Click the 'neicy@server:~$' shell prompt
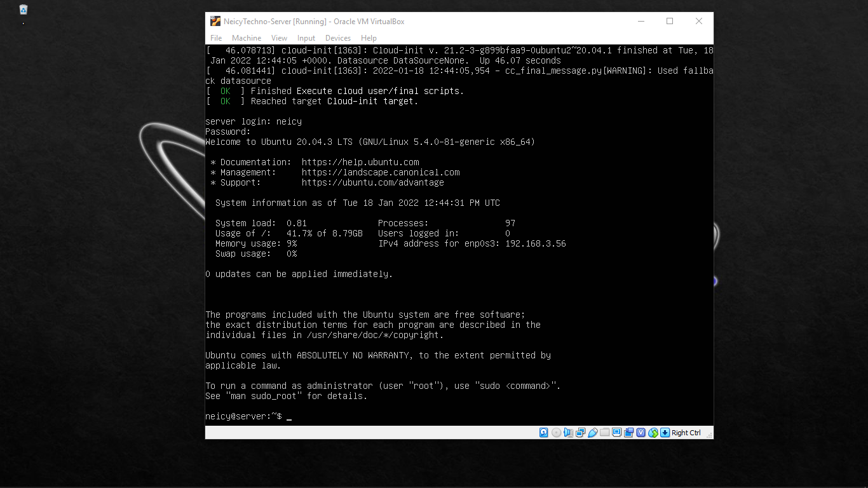The height and width of the screenshot is (488, 868). (243, 416)
